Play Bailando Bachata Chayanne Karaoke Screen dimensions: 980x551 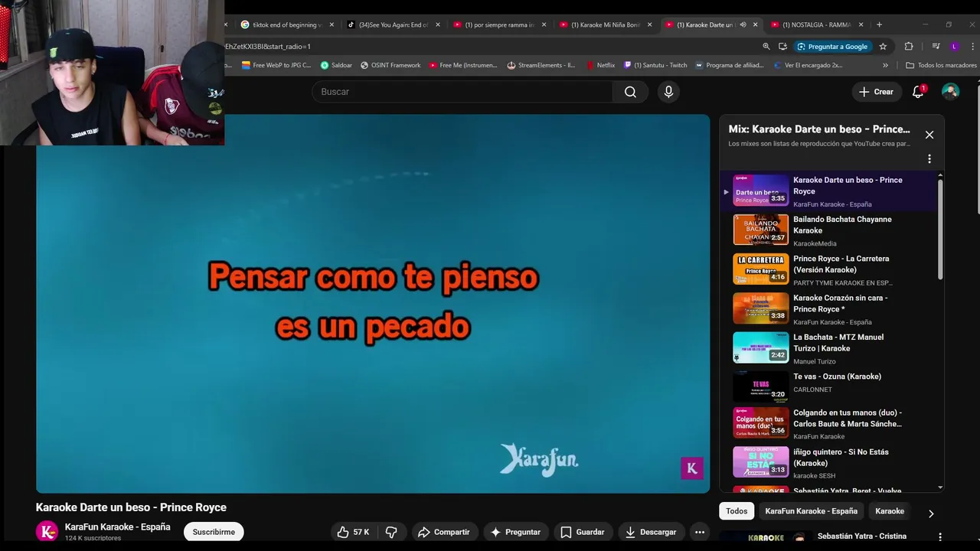pos(835,230)
